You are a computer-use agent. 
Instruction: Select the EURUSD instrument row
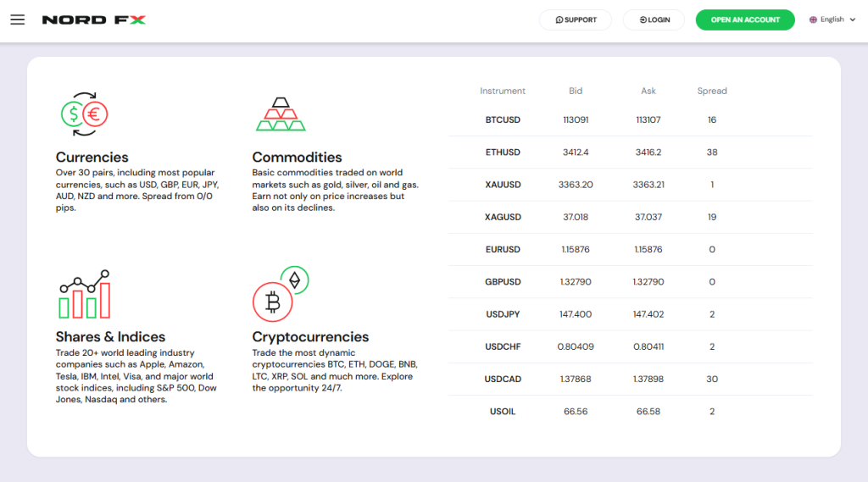631,250
